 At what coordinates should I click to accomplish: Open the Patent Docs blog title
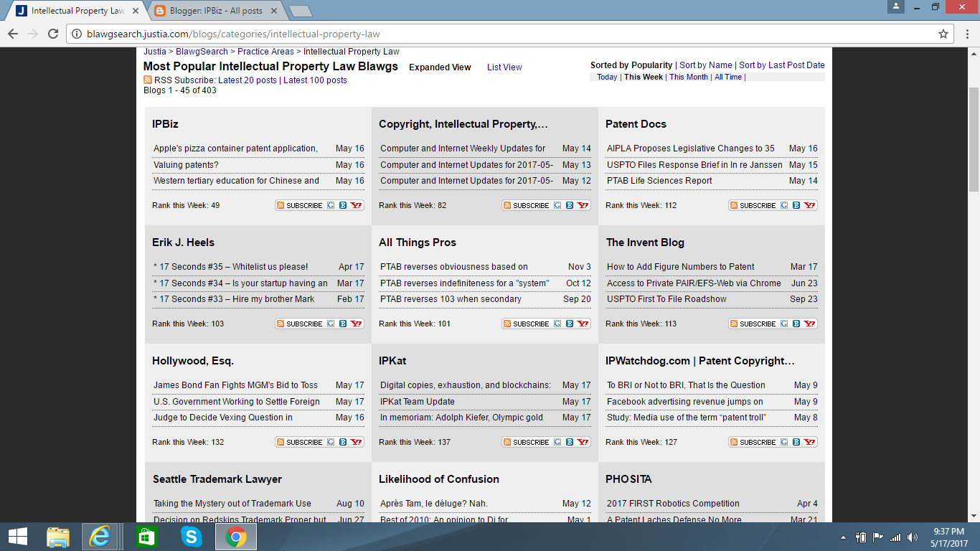636,124
